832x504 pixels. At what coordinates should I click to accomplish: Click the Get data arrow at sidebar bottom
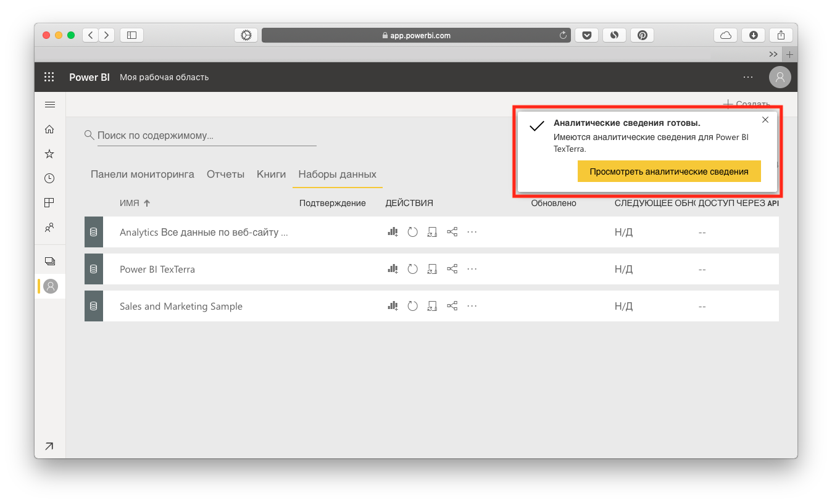point(49,446)
